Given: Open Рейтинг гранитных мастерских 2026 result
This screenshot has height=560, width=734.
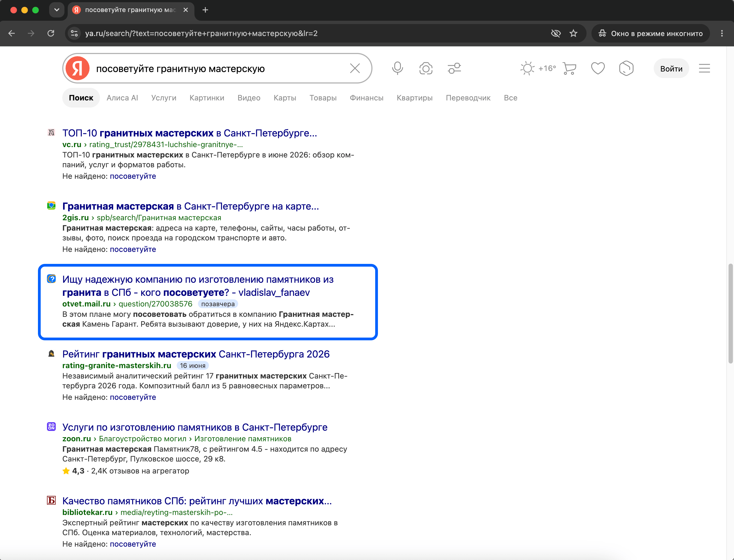Looking at the screenshot, I should point(196,354).
